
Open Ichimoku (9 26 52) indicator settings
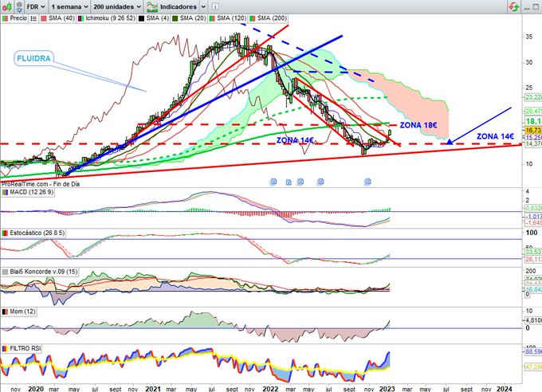click(107, 18)
